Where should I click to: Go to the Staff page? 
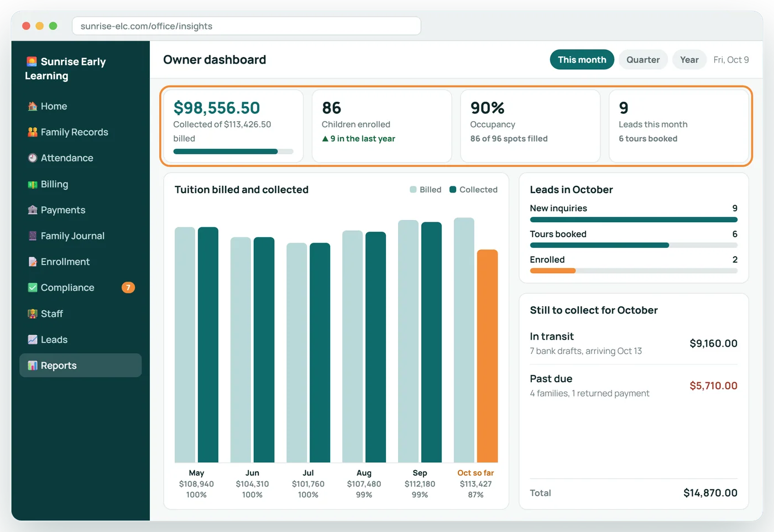pos(81,314)
